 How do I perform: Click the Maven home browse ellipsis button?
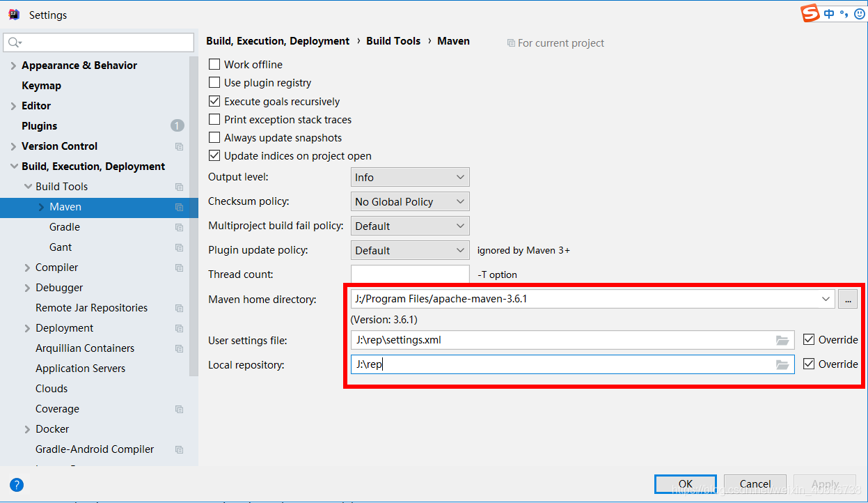[848, 299]
